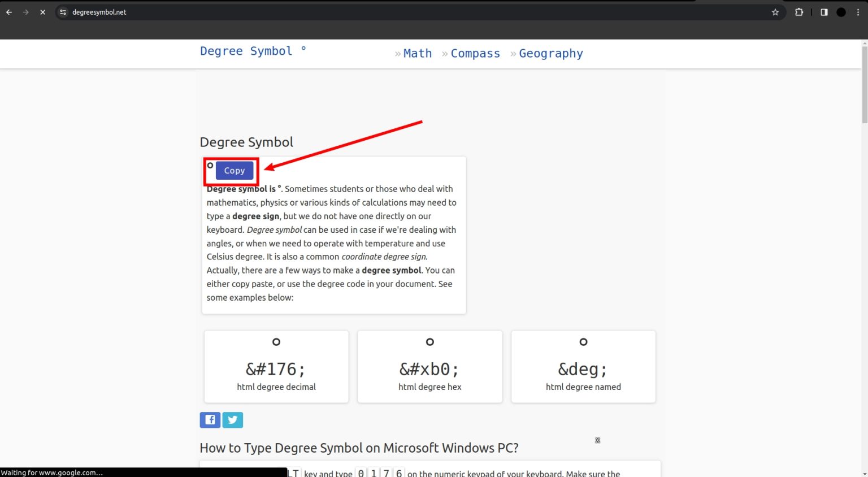Screen dimensions: 868x477
Task: Click the 'html degree decimal' label
Action: pos(276,387)
